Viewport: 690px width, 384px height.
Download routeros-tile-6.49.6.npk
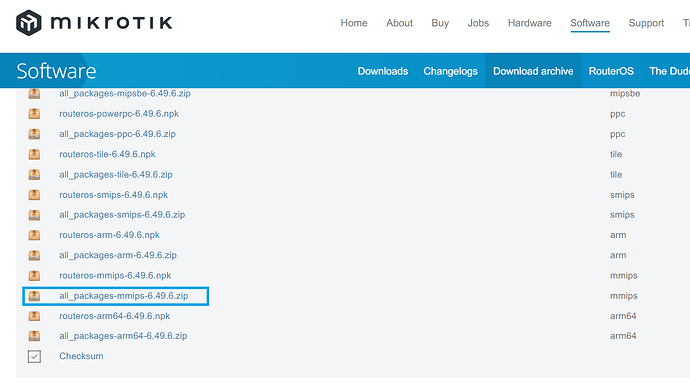[107, 154]
